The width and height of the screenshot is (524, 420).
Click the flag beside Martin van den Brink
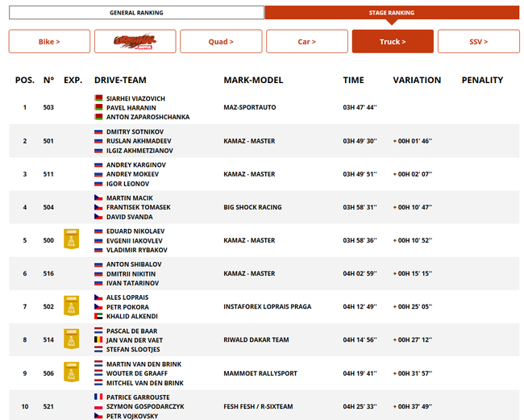pos(98,364)
